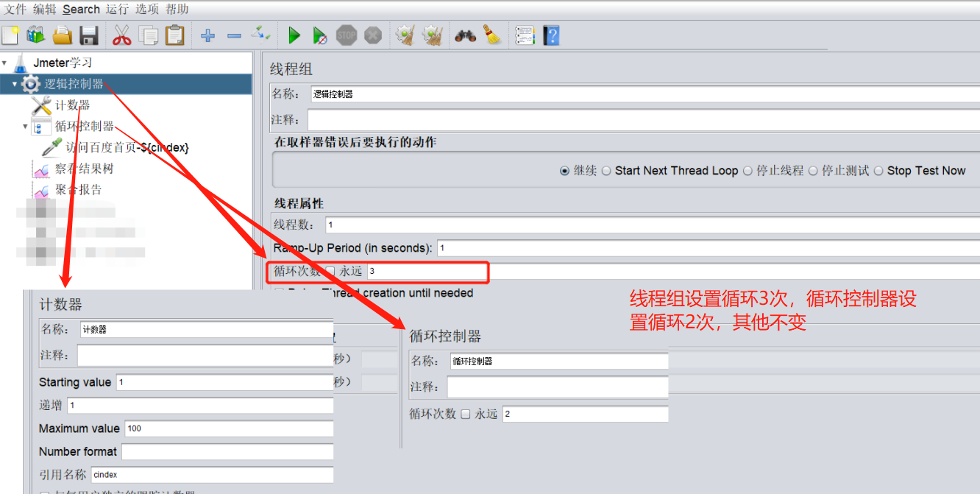Start the test with green arrow

point(294,35)
